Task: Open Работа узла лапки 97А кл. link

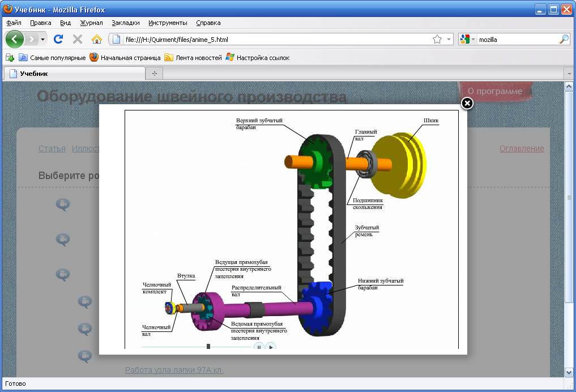Action: pyautogui.click(x=174, y=370)
